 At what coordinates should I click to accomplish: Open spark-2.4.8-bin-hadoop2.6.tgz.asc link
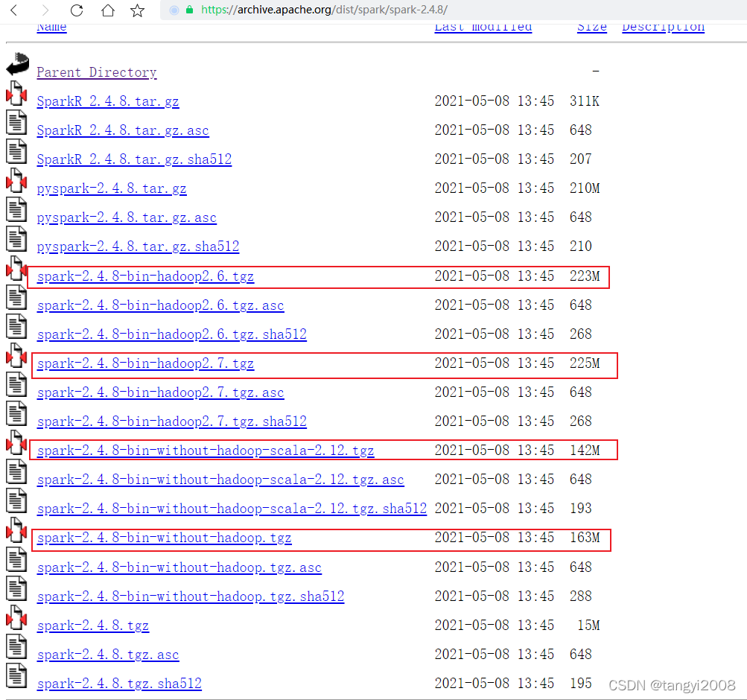[x=161, y=306]
